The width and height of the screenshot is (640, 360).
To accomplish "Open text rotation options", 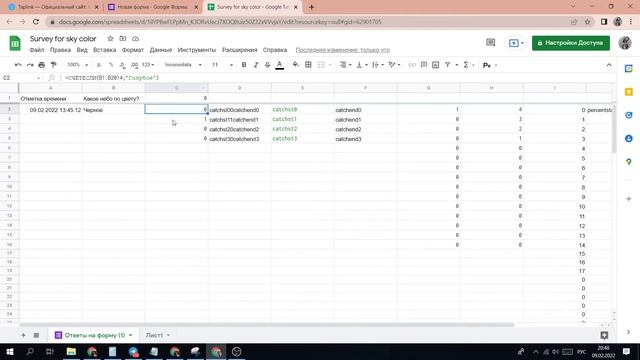I will click(x=394, y=65).
